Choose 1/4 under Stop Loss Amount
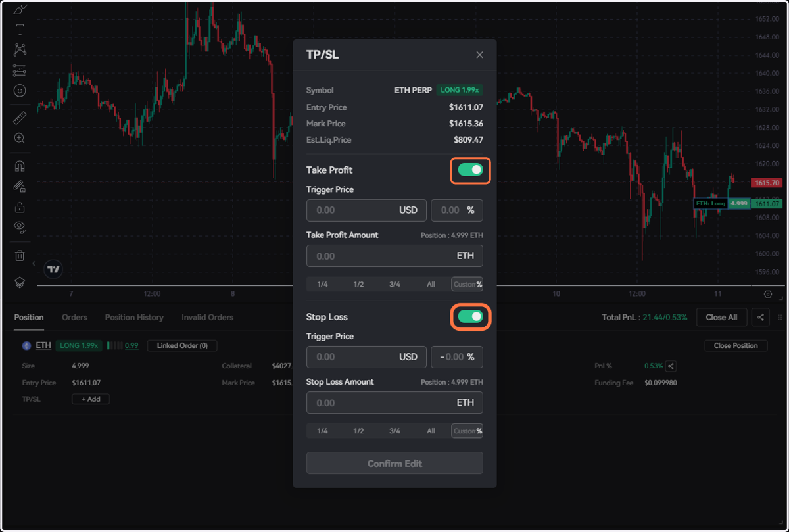This screenshot has width=789, height=532. coord(323,431)
